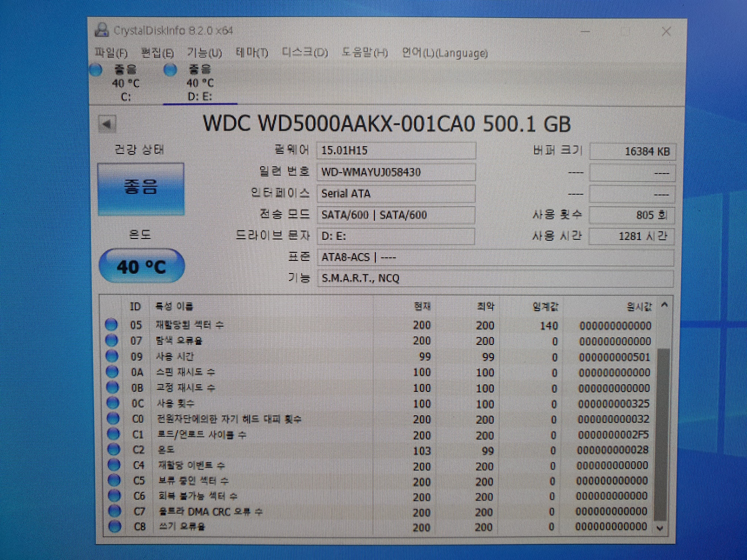This screenshot has width=747, height=560.
Task: Select the C2 온도 row name
Action: [166, 450]
